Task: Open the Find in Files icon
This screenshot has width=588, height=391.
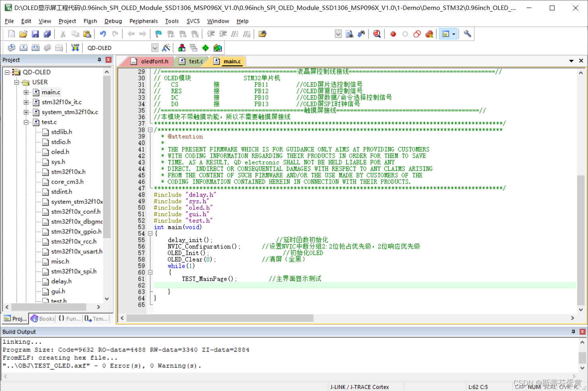Action: tap(262, 34)
